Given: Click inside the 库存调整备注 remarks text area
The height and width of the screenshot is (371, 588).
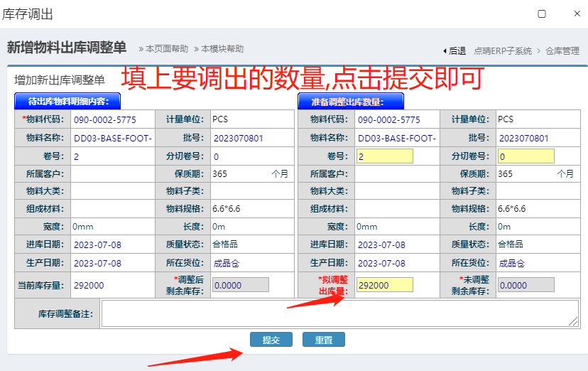Looking at the screenshot, I should point(339,313).
